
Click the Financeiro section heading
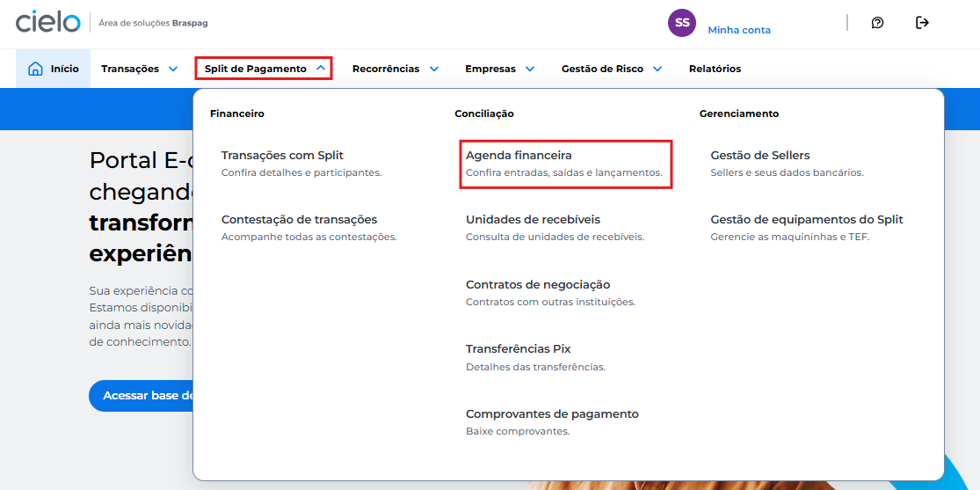point(237,113)
